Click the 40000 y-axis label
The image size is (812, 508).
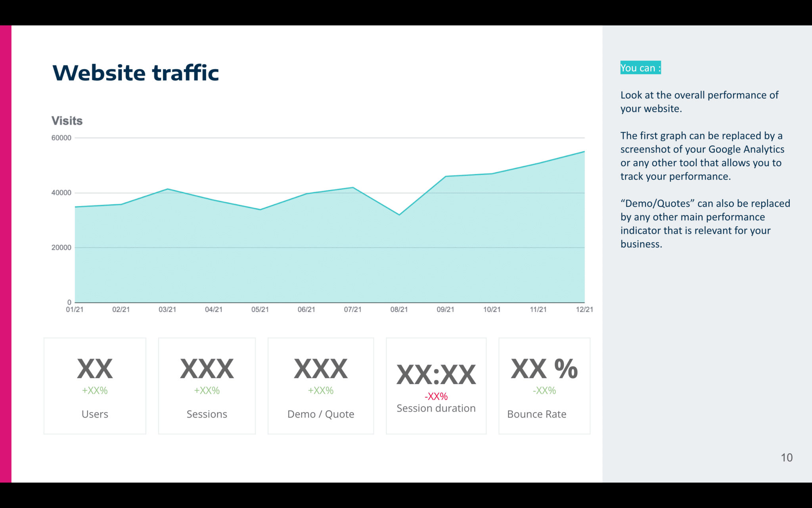coord(61,192)
